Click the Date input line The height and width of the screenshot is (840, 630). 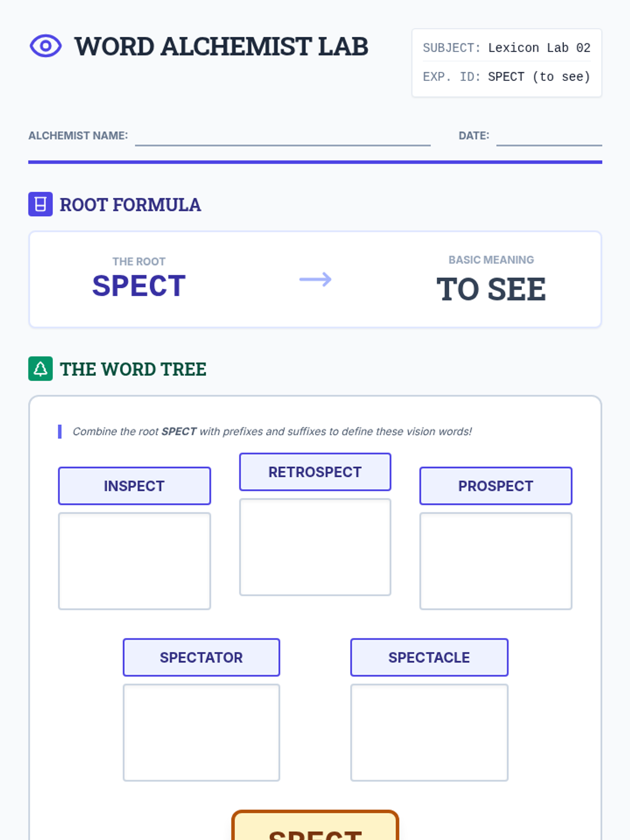(x=549, y=136)
